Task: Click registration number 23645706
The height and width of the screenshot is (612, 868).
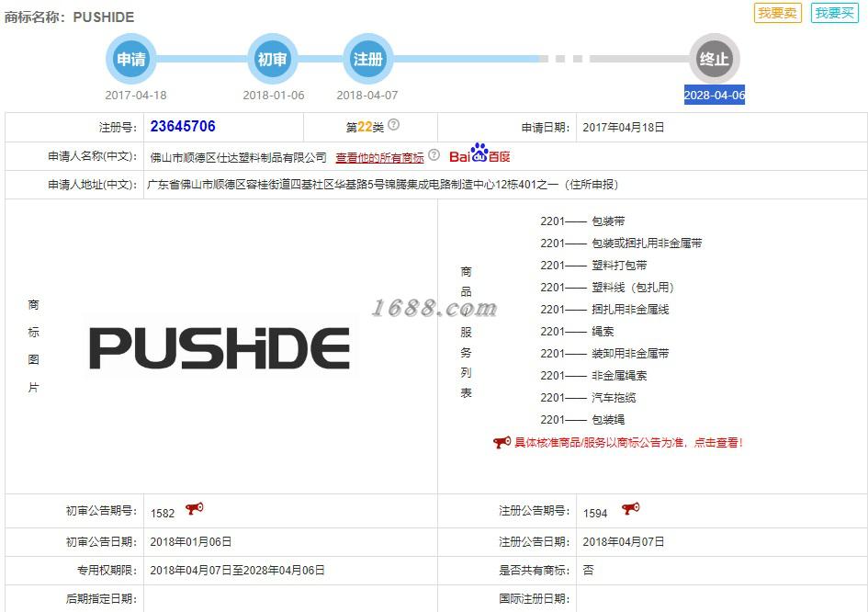Action: point(183,126)
